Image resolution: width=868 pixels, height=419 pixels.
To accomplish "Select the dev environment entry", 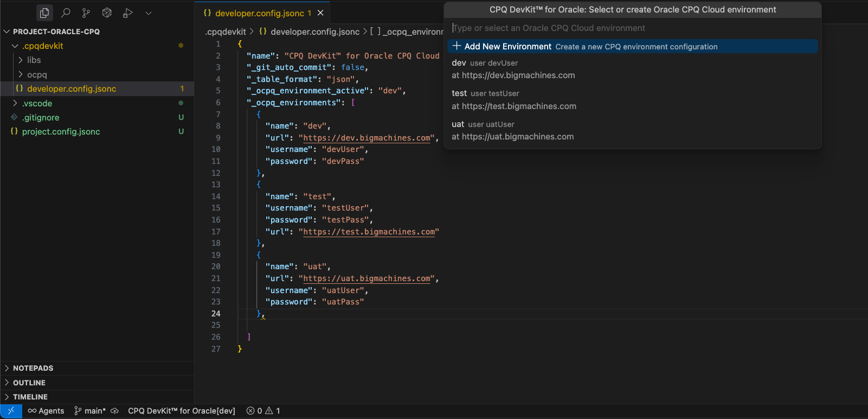I will (x=633, y=69).
